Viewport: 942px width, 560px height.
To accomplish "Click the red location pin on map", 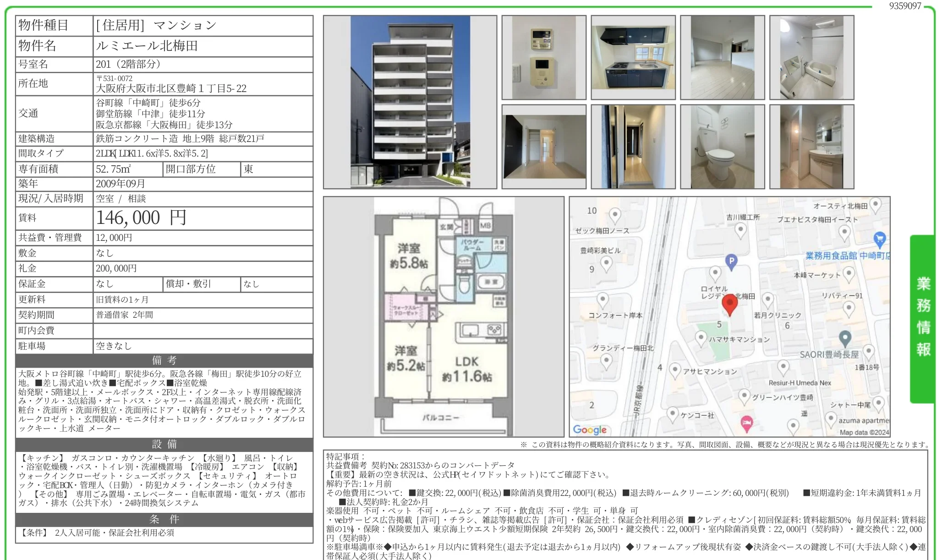I will pos(729,304).
